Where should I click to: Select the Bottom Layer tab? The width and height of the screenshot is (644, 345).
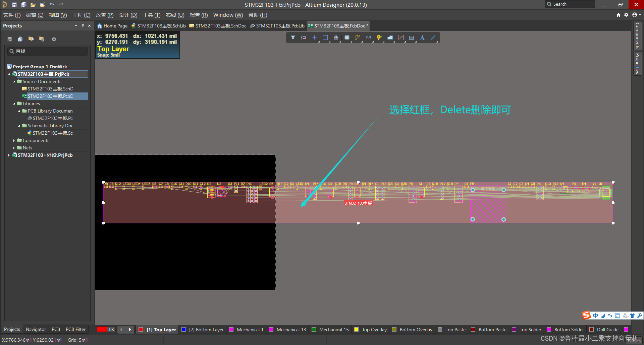click(x=203, y=330)
